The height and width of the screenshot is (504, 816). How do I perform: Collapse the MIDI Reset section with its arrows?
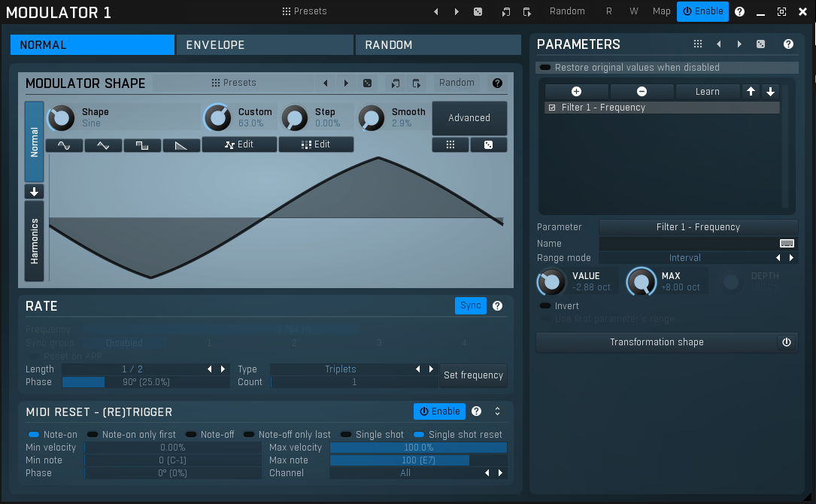[x=497, y=411]
